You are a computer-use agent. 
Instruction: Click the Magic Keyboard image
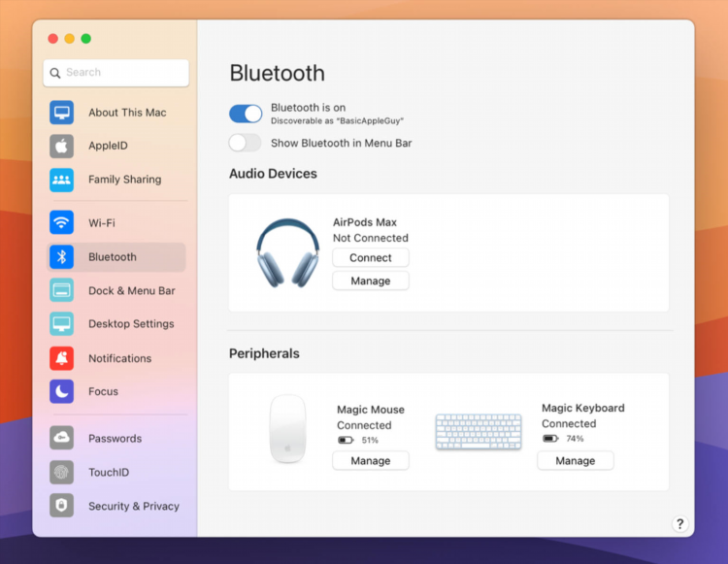479,432
